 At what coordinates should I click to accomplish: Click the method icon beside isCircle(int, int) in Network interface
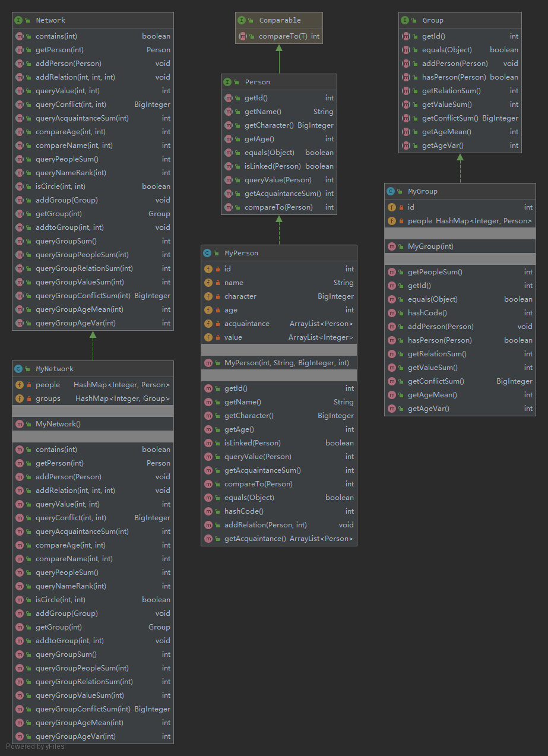coord(19,186)
